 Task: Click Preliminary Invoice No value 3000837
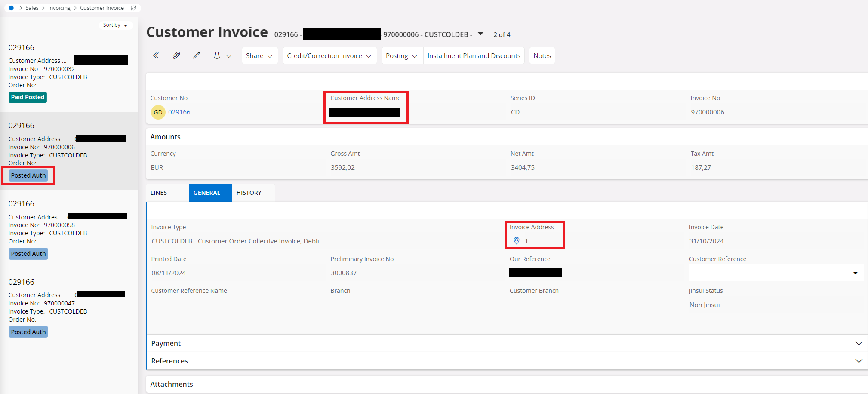pos(344,273)
